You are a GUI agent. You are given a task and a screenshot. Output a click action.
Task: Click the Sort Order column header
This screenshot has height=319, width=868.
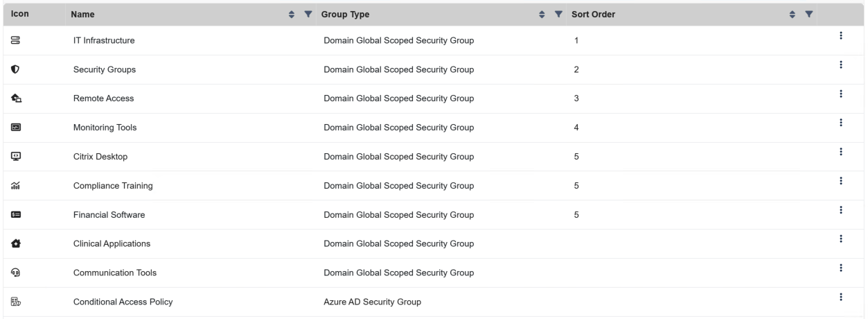[594, 14]
